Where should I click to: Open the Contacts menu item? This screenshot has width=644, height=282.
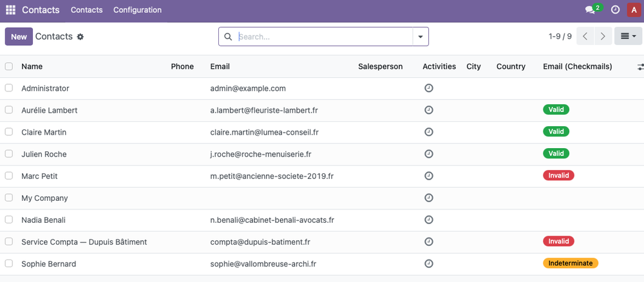point(87,10)
